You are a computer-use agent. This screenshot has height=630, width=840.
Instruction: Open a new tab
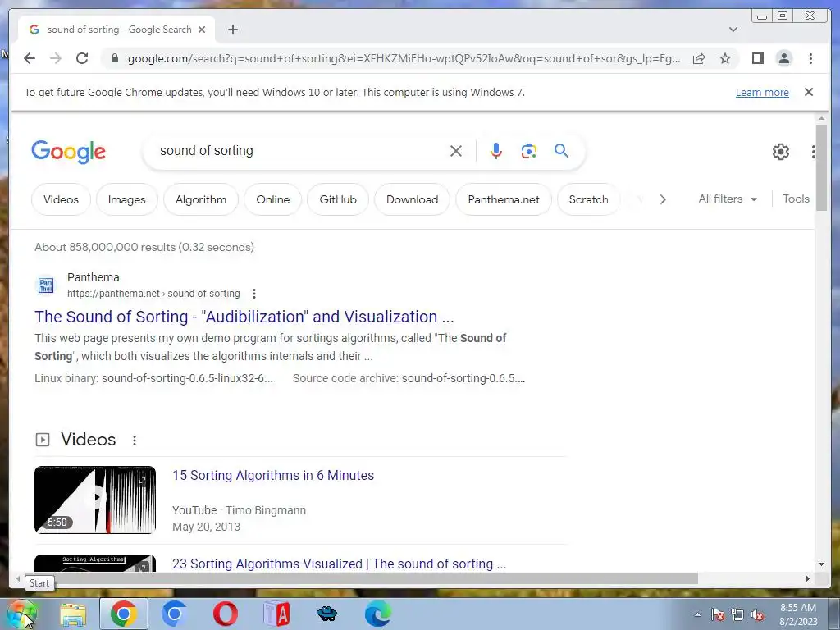click(x=232, y=30)
